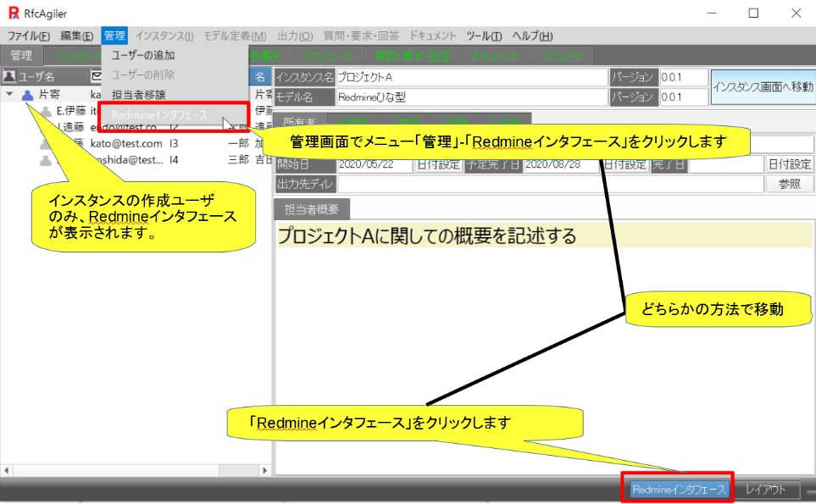The width and height of the screenshot is (816, 504).
Task: Open the ヘルプ(H) menu
Action: [532, 36]
